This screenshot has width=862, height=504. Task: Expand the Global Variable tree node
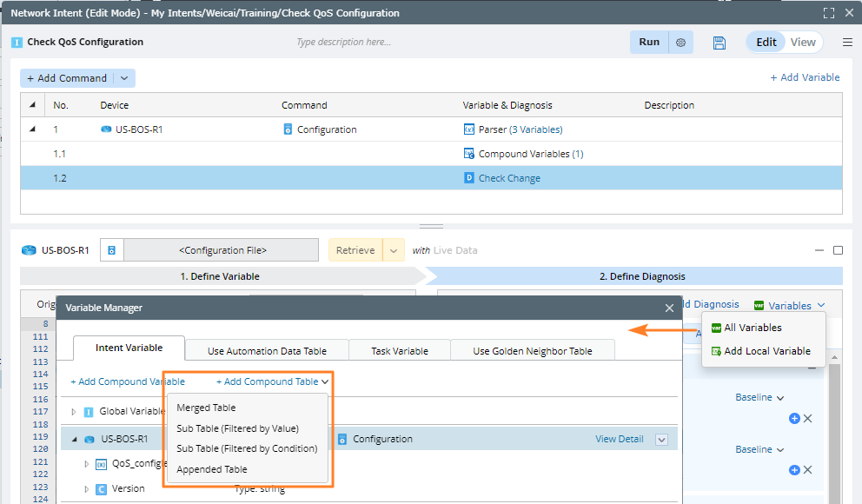click(x=75, y=411)
